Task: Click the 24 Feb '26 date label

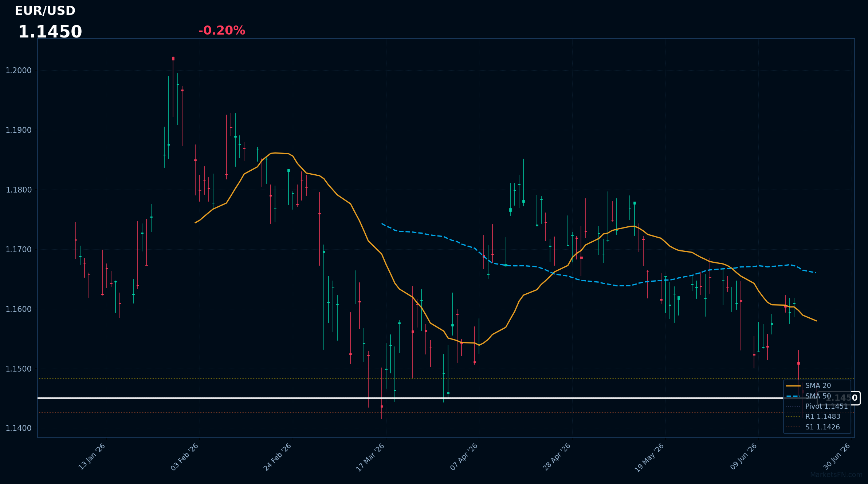Action: coord(278,457)
